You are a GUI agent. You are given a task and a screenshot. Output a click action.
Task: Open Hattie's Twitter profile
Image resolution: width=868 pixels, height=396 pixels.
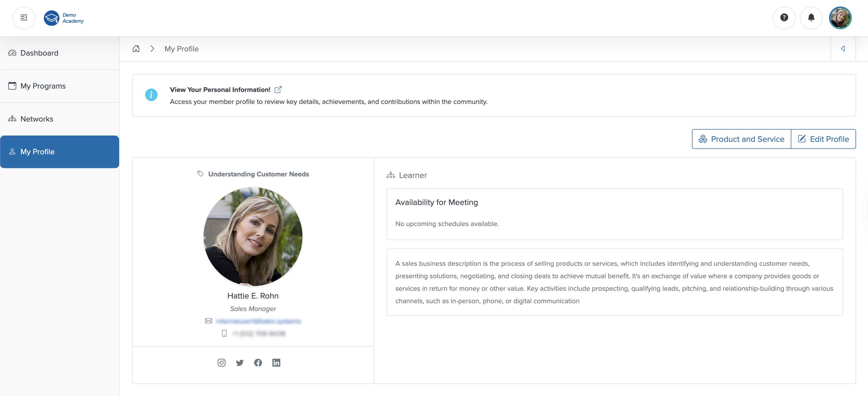(x=240, y=363)
